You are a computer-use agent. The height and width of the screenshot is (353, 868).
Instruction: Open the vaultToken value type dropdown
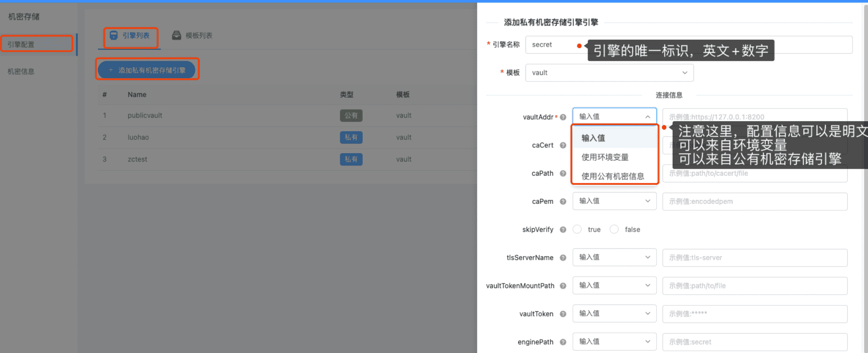click(x=614, y=314)
